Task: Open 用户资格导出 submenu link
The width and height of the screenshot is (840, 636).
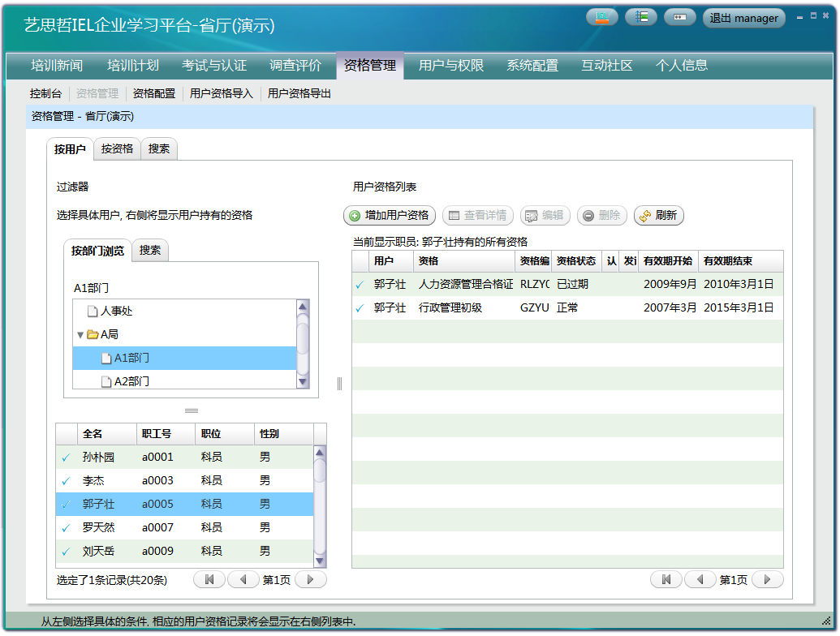Action: 299,93
